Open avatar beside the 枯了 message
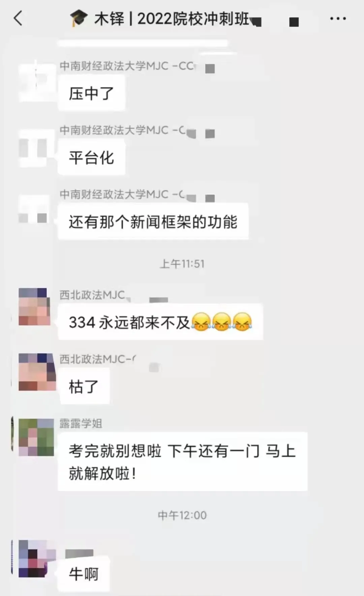Image resolution: width=364 pixels, height=596 pixels. pyautogui.click(x=36, y=372)
